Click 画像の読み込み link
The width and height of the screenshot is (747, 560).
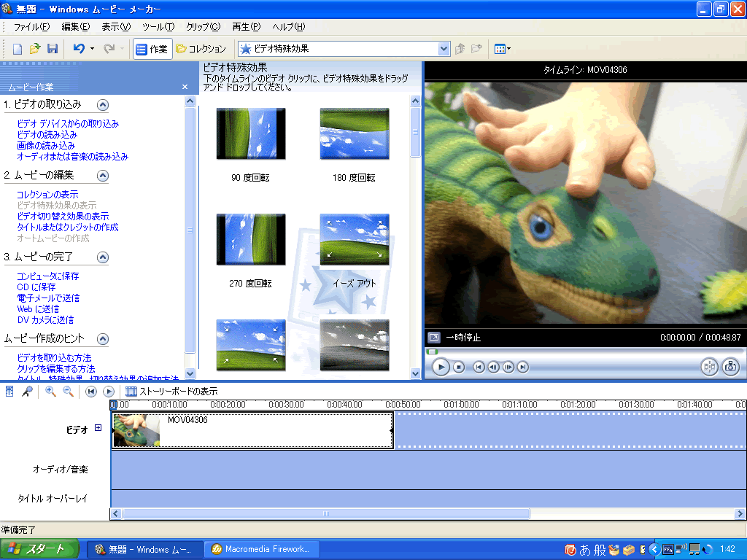tap(46, 146)
